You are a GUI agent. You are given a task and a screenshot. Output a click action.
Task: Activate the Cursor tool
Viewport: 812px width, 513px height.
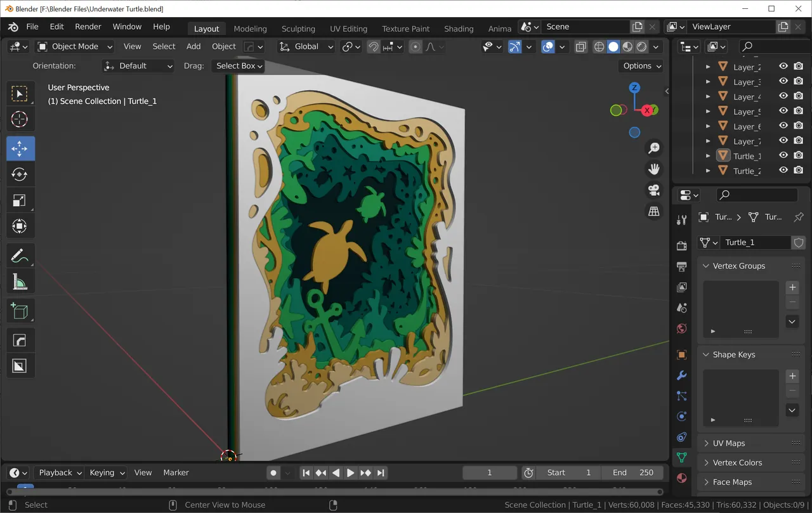(x=20, y=119)
